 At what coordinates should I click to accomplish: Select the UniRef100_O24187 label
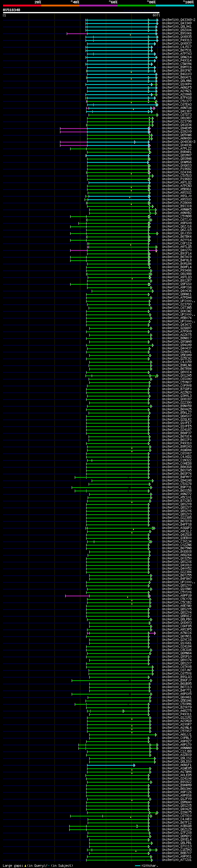point(176,430)
